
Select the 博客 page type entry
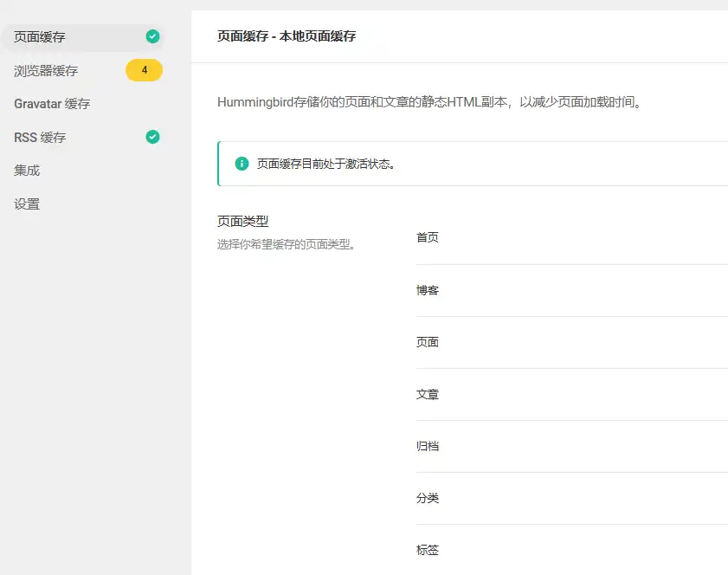pyautogui.click(x=427, y=290)
